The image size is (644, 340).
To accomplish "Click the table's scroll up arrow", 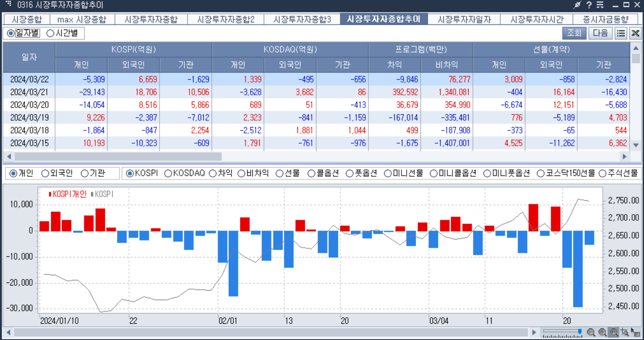I will tap(635, 48).
